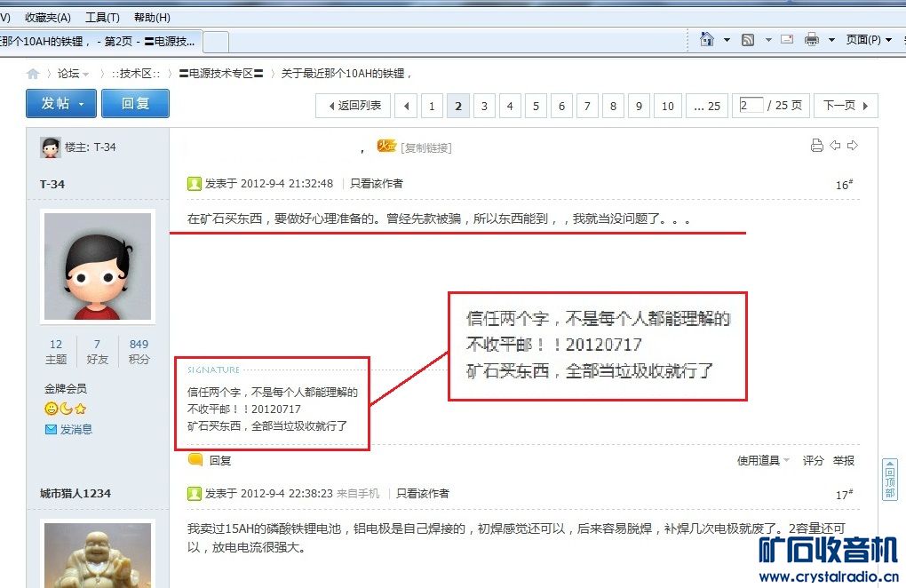Click 只看该作者 on post 16
This screenshot has height=588, width=906.
pyautogui.click(x=376, y=184)
